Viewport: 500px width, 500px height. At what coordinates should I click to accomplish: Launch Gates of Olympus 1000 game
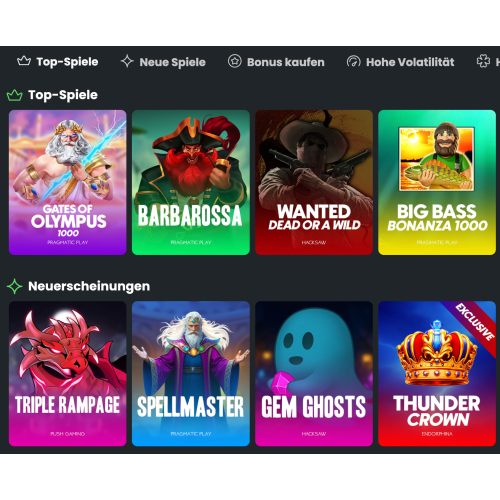click(68, 182)
